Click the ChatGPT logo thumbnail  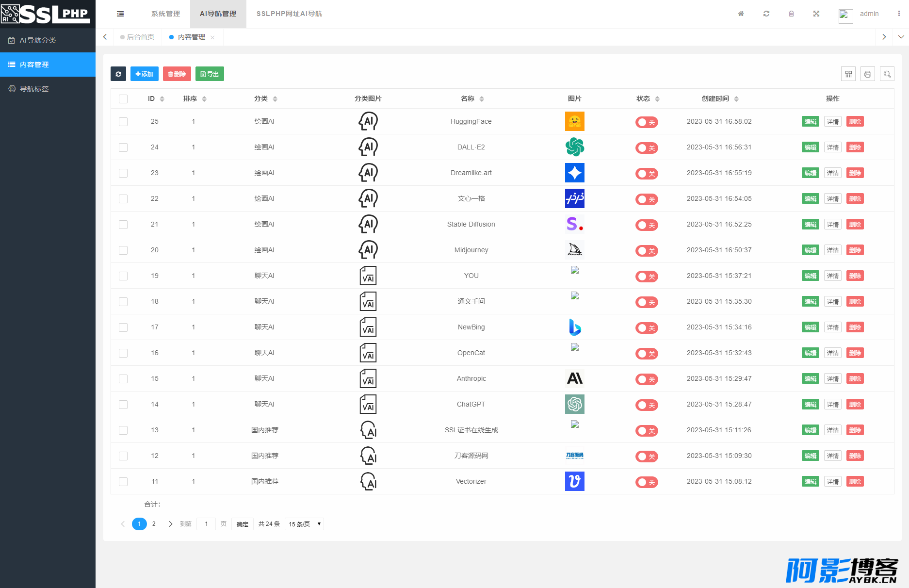tap(574, 404)
